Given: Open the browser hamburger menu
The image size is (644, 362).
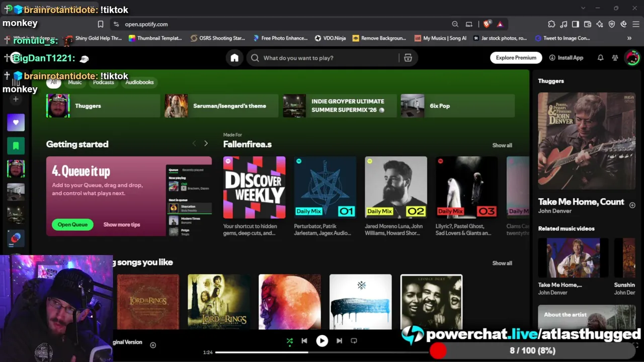Looking at the screenshot, I should click(636, 24).
